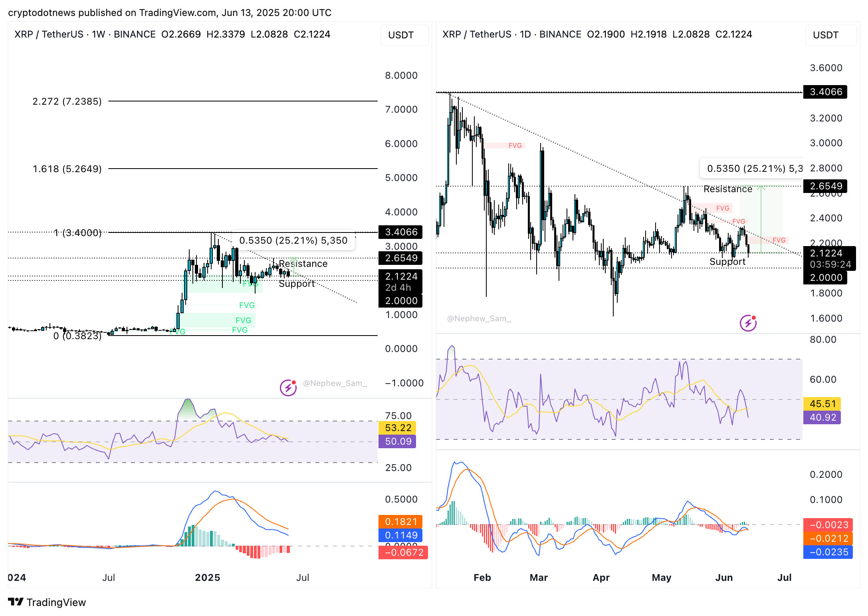
Task: Click the @Nephew_Sam_ watermark on daily chart
Action: pyautogui.click(x=479, y=318)
